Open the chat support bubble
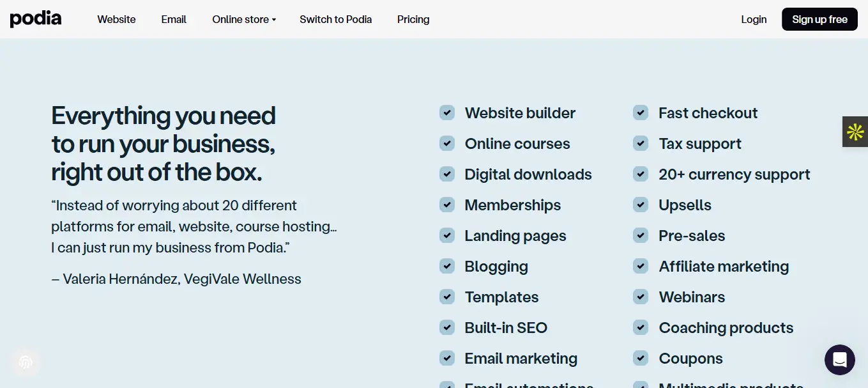 coord(839,359)
